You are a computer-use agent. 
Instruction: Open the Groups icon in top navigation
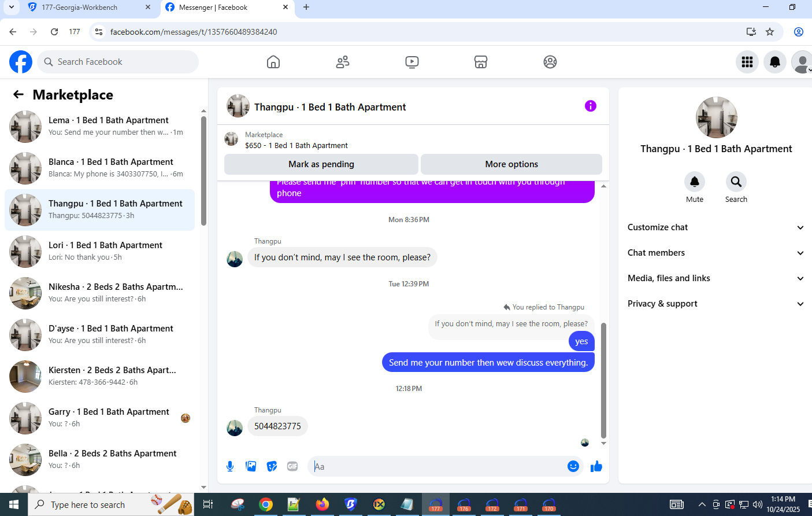(550, 62)
